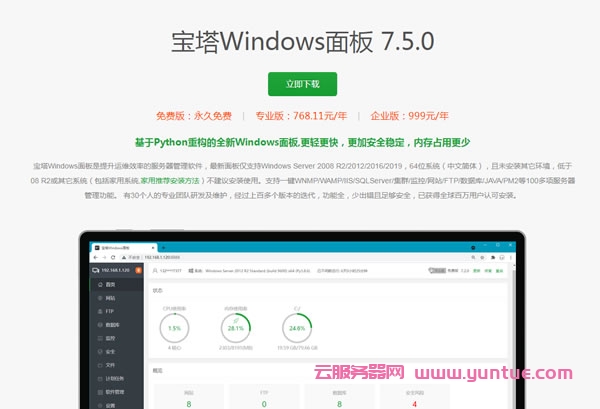Open 安全 security in the sidebar
Screen dimensions: 600x409
111,352
